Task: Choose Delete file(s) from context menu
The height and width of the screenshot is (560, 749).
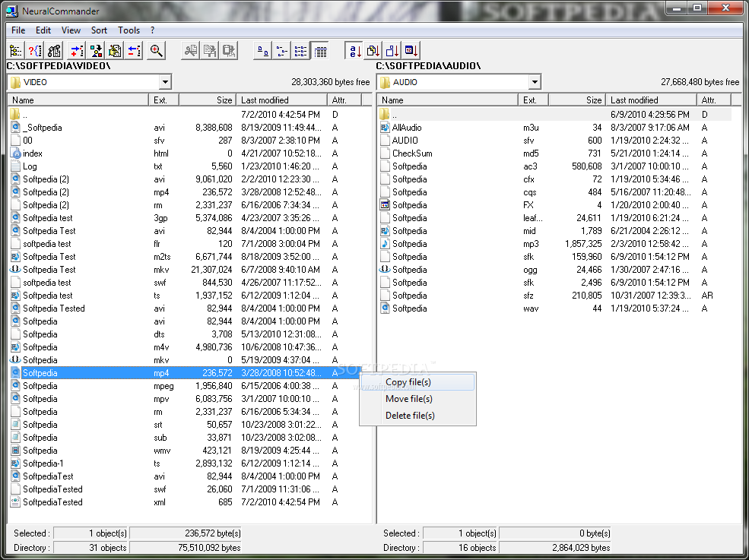Action: click(x=418, y=416)
